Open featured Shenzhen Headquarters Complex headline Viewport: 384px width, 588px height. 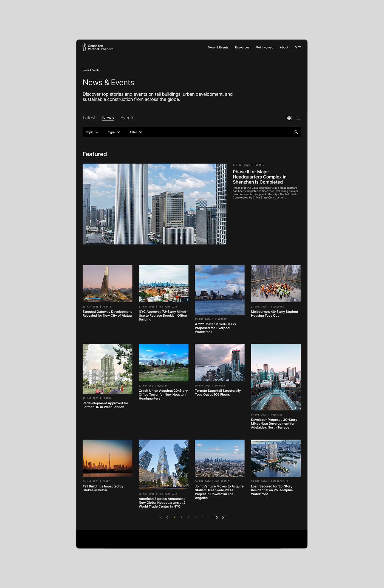[259, 177]
